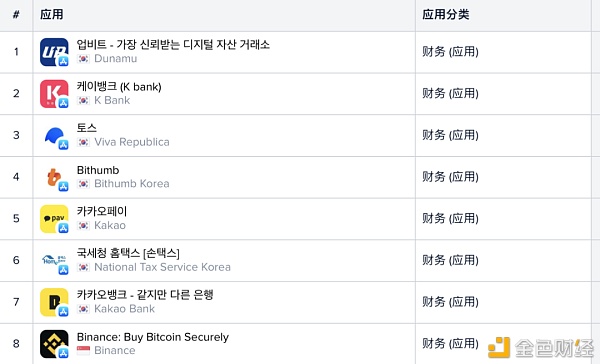The height and width of the screenshot is (364, 600).
Task: Click the Bithumb app title
Action: (98, 170)
